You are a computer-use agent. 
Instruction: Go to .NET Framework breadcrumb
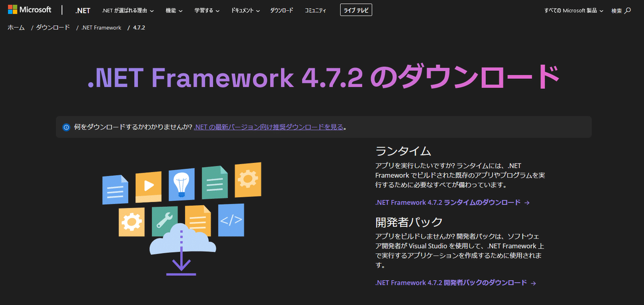coord(101,27)
